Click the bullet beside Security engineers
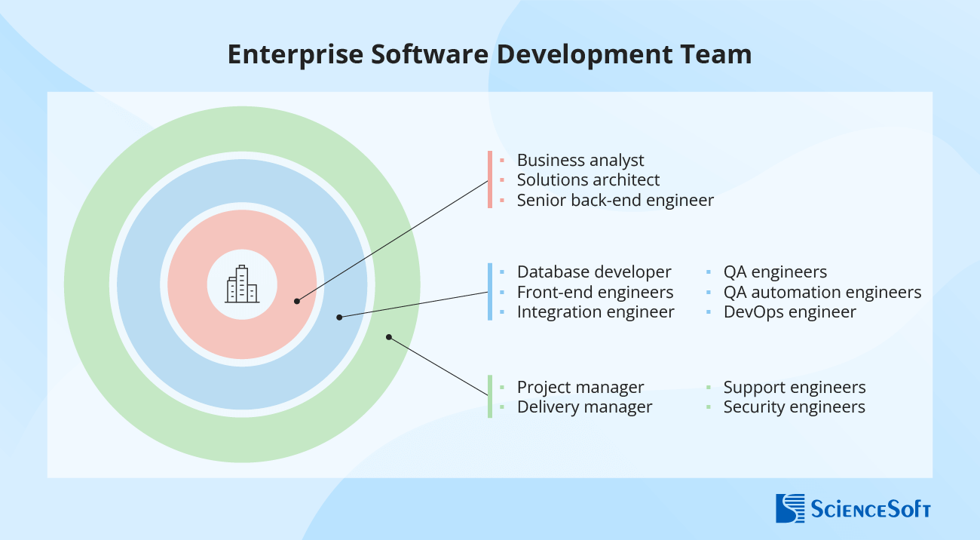 pyautogui.click(x=709, y=407)
